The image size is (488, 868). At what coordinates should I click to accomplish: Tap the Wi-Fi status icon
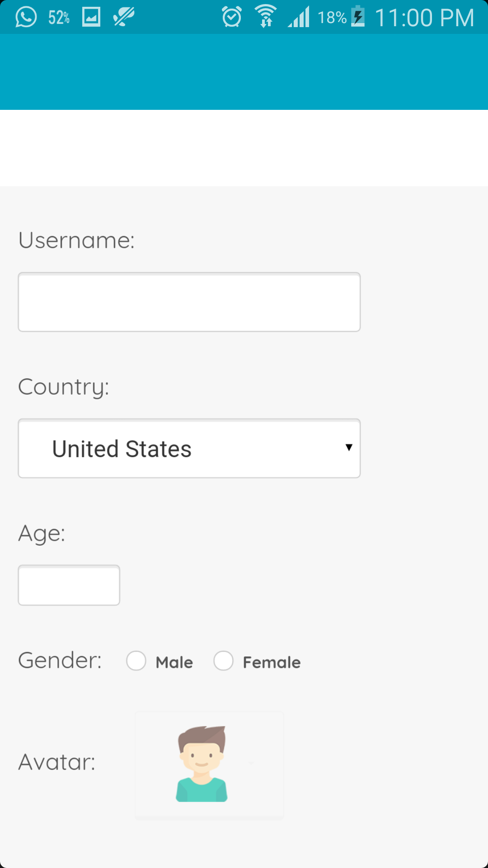coord(266,16)
